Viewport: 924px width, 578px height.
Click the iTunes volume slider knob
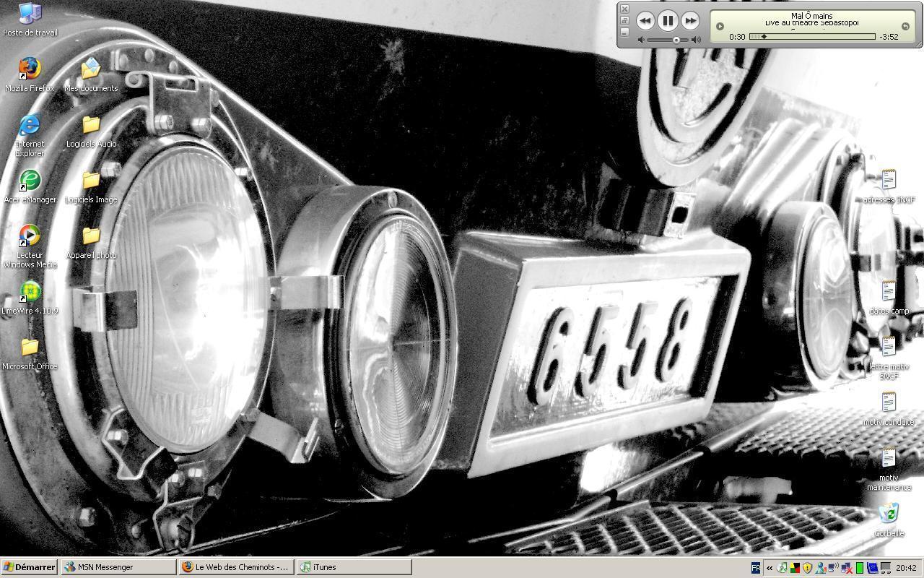coord(676,40)
